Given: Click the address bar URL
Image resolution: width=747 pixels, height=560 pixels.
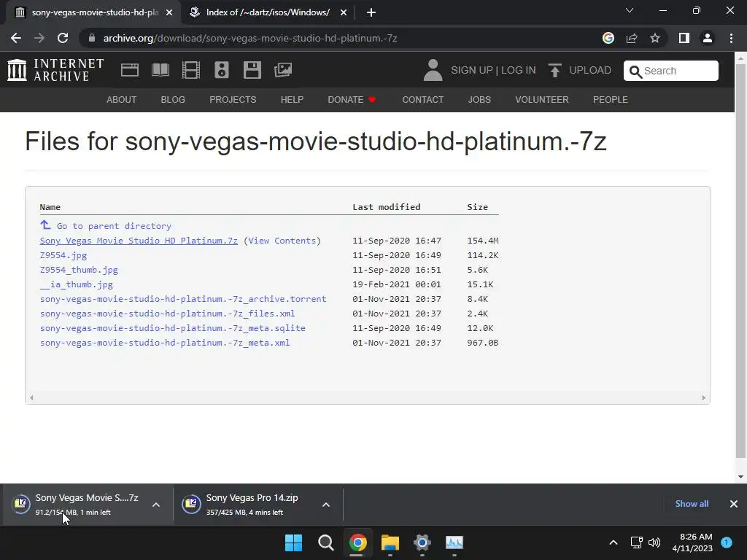Looking at the screenshot, I should click(x=250, y=38).
